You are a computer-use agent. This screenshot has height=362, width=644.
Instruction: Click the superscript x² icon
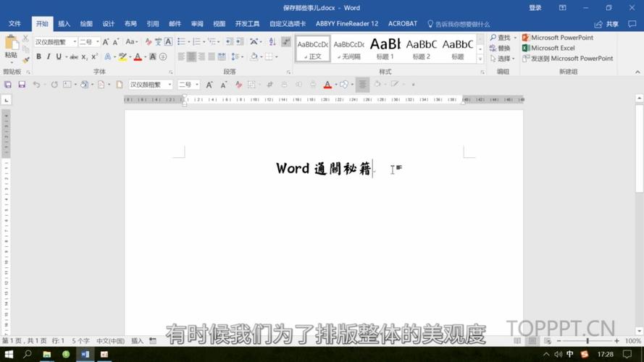[94, 56]
